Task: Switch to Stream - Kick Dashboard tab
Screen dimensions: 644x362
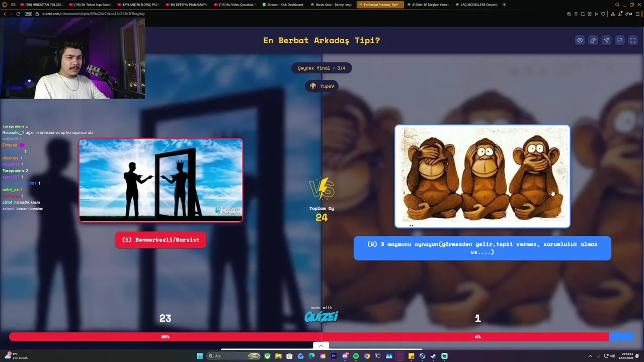Action: coord(282,5)
